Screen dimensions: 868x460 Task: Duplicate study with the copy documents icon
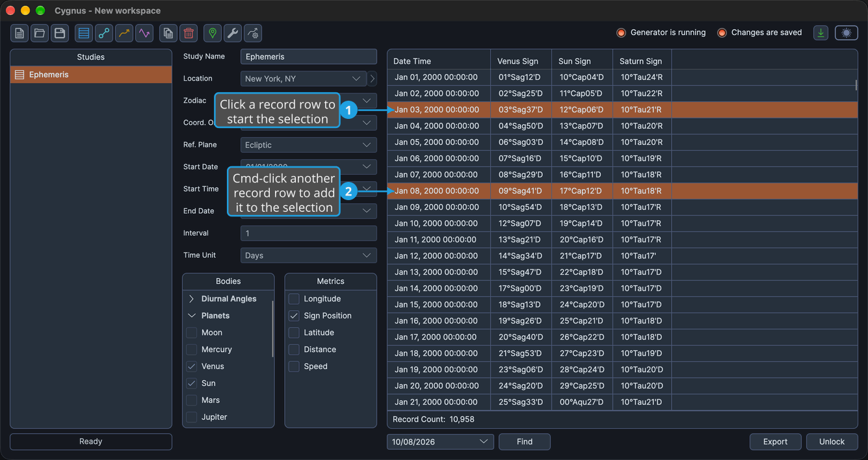168,33
